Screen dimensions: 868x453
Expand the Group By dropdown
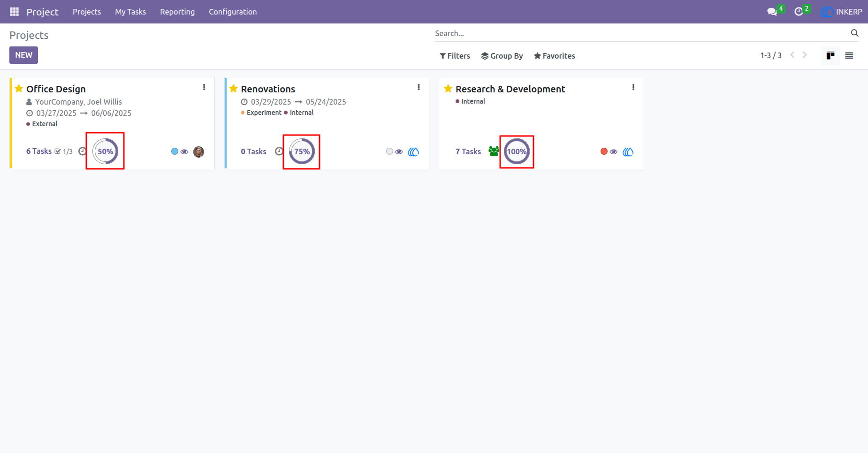point(502,56)
